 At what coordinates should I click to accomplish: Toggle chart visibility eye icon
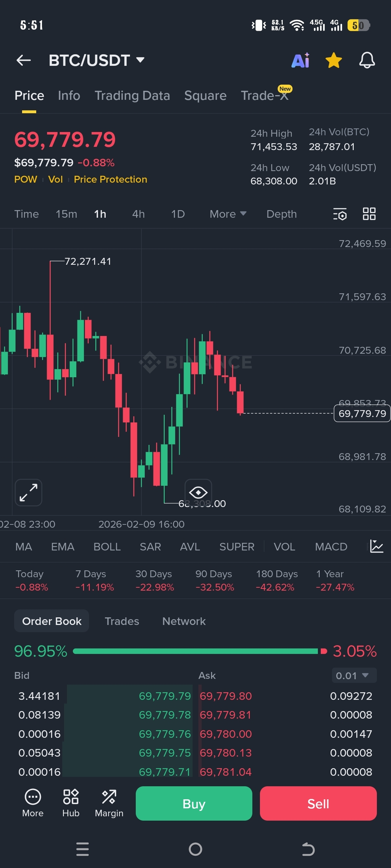[x=198, y=492]
